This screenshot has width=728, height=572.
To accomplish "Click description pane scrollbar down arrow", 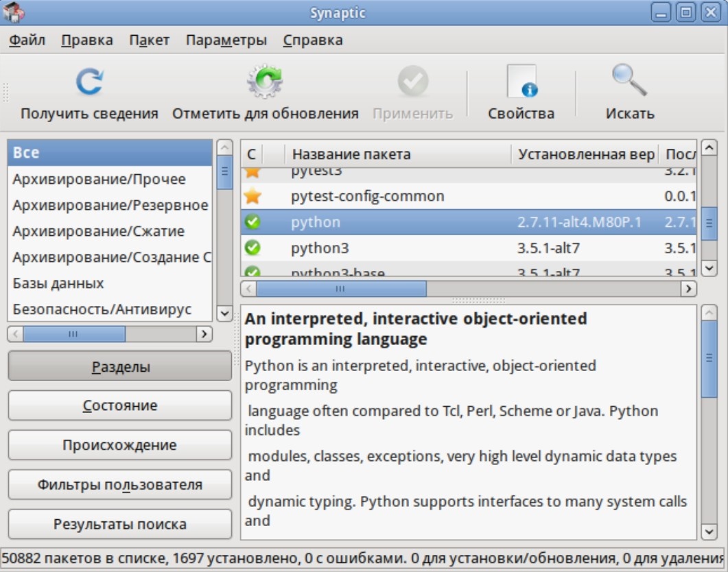I will (709, 532).
